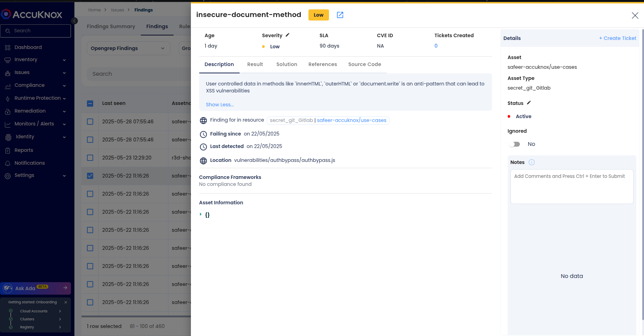Image resolution: width=644 pixels, height=336 pixels.
Task: Click the Runtime Protection icon
Action: click(x=8, y=99)
